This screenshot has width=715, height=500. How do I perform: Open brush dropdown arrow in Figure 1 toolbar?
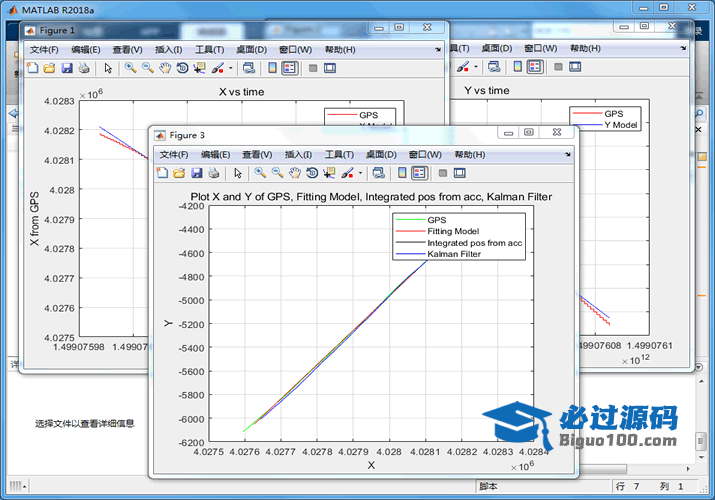[231, 68]
